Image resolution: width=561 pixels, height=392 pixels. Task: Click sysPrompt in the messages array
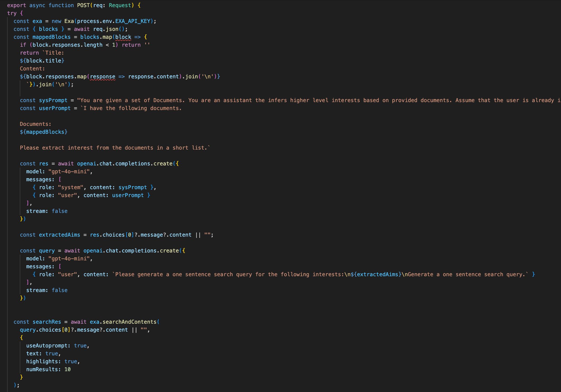(133, 187)
